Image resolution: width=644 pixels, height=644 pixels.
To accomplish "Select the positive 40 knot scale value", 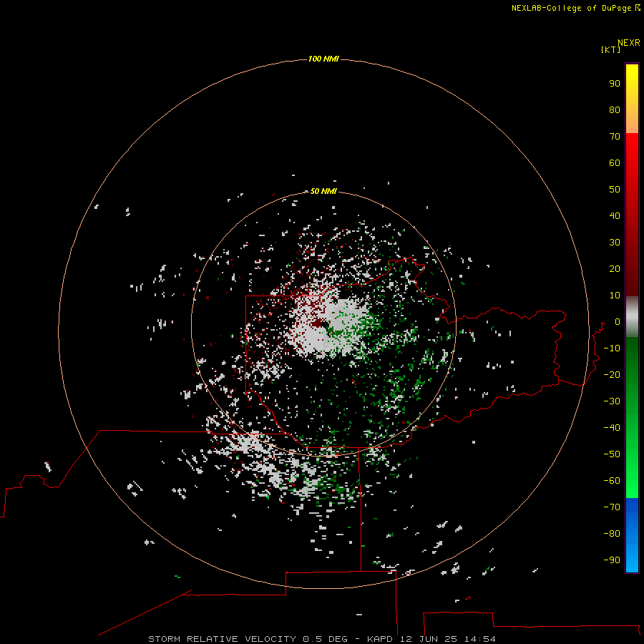I will [615, 216].
